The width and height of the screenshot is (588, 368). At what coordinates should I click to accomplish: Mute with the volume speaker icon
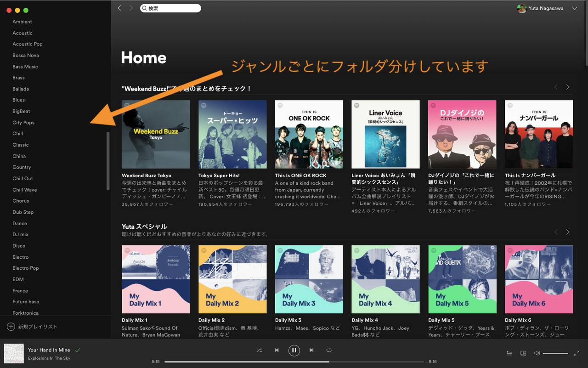click(537, 353)
